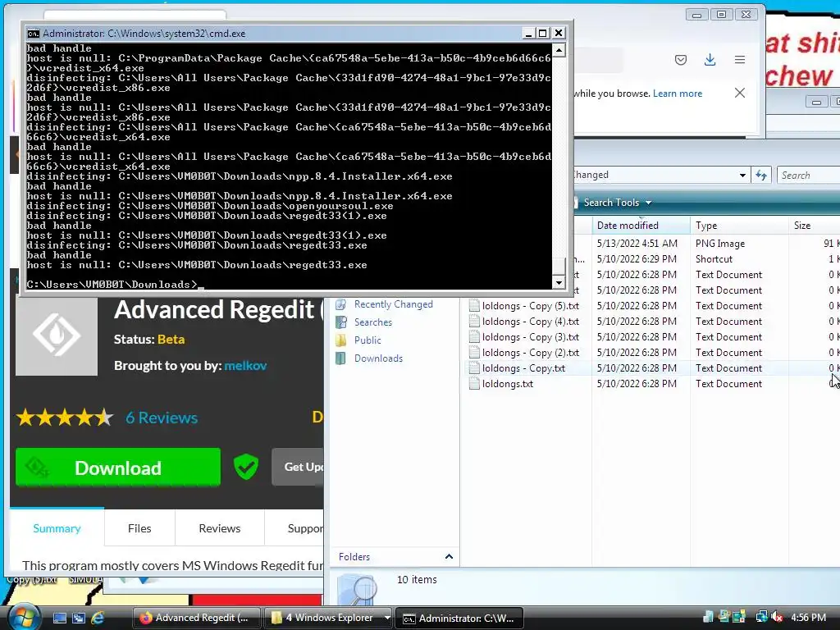Click Public folder icon in sidebar
Viewport: 840px width, 630px height.
(x=340, y=340)
